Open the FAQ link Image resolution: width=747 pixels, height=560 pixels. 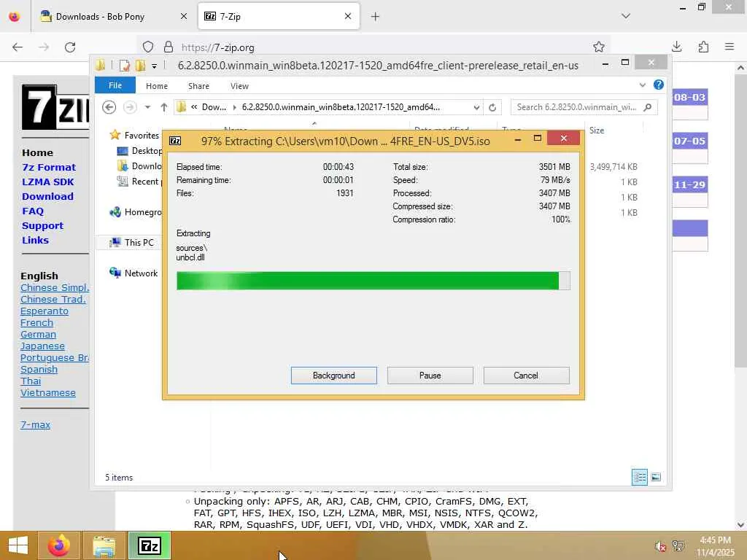32,211
